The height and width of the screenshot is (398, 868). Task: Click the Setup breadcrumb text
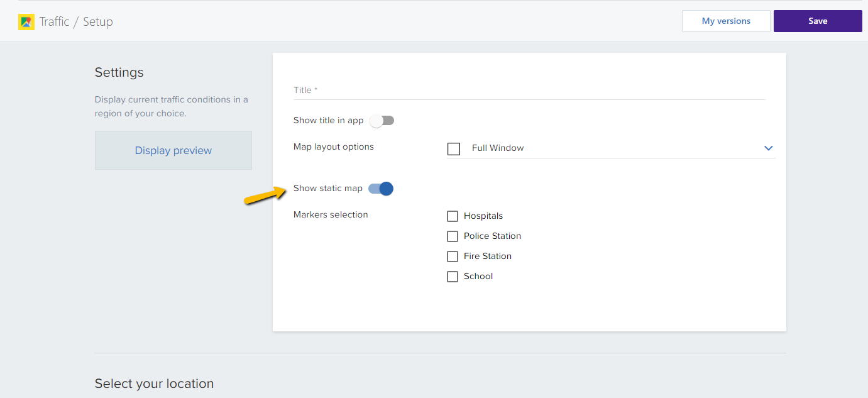[x=98, y=22]
